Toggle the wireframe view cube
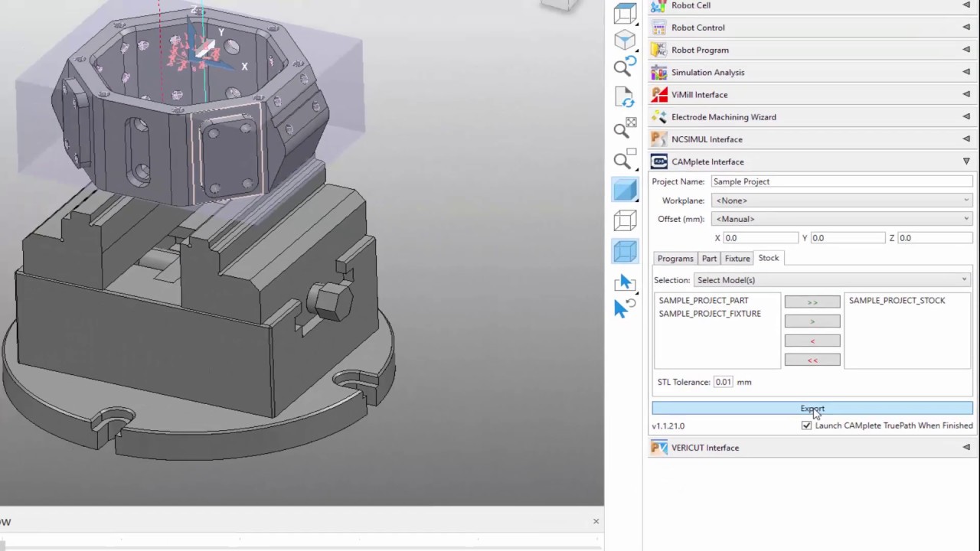980x551 pixels. [625, 220]
